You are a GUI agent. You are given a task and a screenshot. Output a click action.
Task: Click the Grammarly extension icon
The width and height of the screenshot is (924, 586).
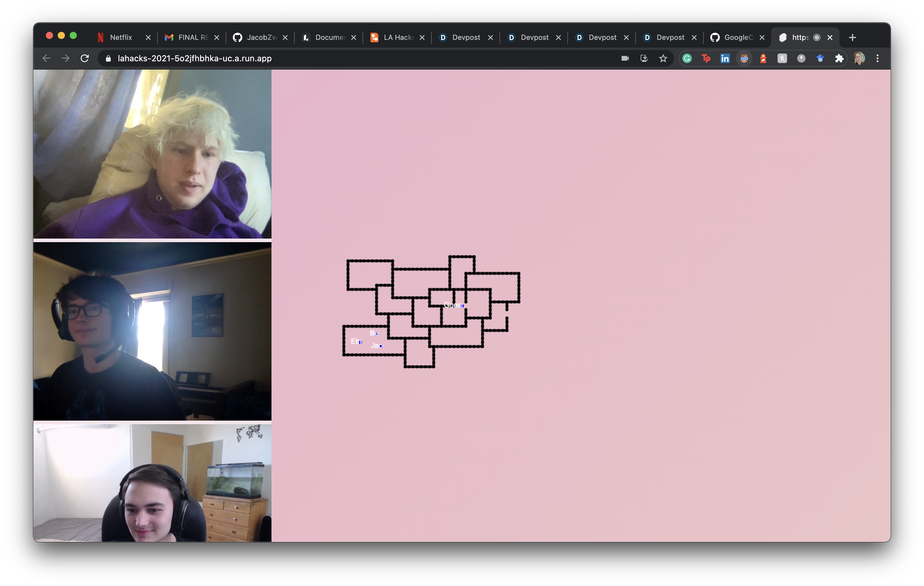click(x=687, y=58)
